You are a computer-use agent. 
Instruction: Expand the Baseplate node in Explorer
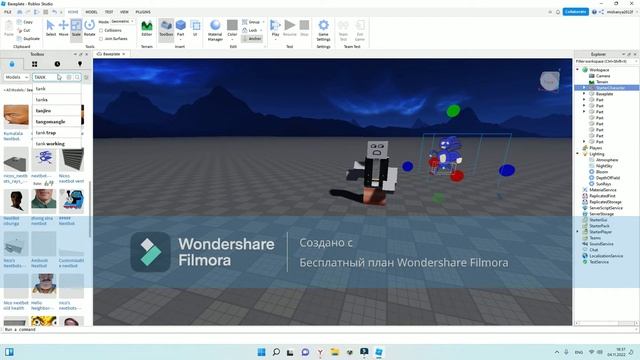coord(584,94)
